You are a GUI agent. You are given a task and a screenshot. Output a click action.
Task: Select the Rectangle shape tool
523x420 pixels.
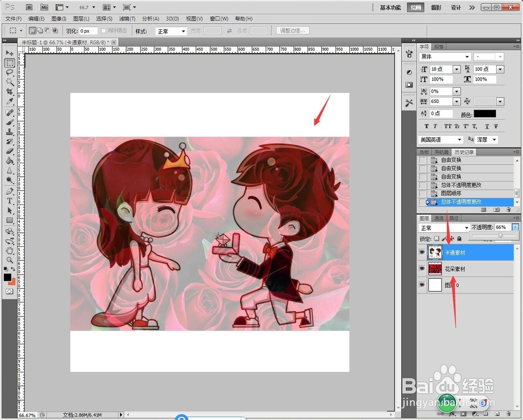9,220
